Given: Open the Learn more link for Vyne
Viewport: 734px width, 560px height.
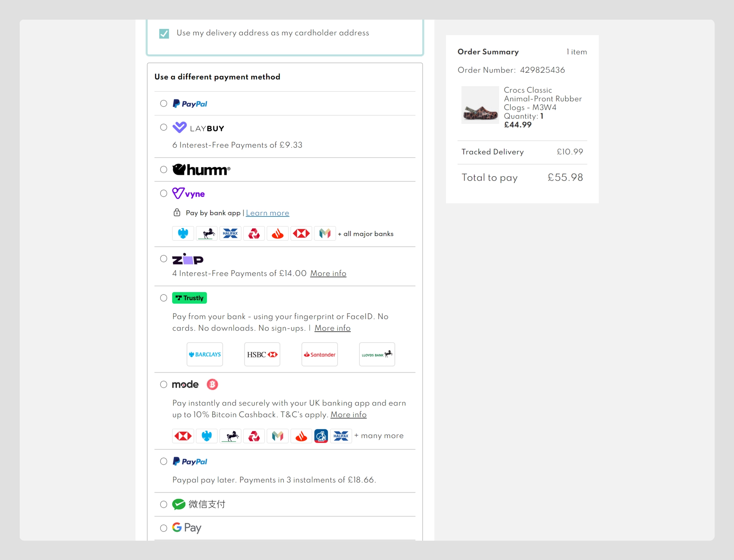Looking at the screenshot, I should [x=267, y=212].
